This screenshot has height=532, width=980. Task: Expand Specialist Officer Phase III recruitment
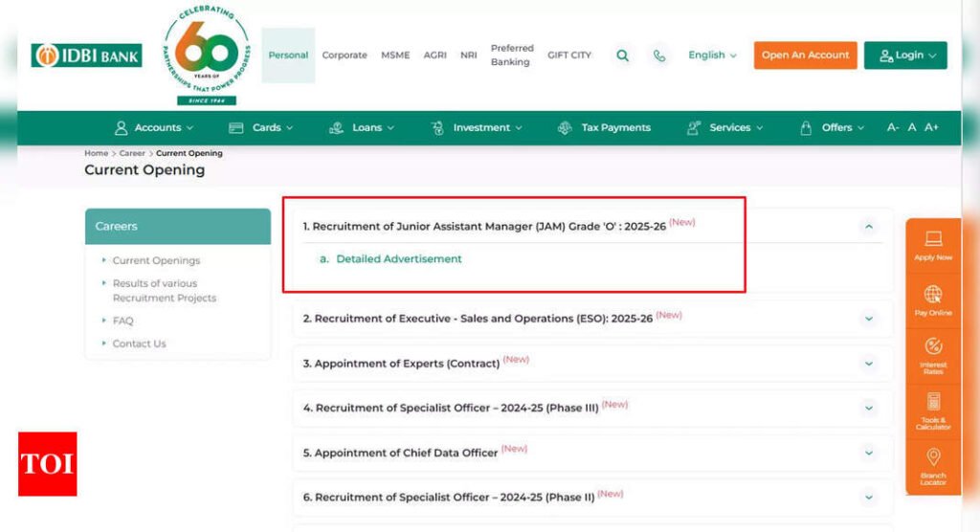[869, 409]
